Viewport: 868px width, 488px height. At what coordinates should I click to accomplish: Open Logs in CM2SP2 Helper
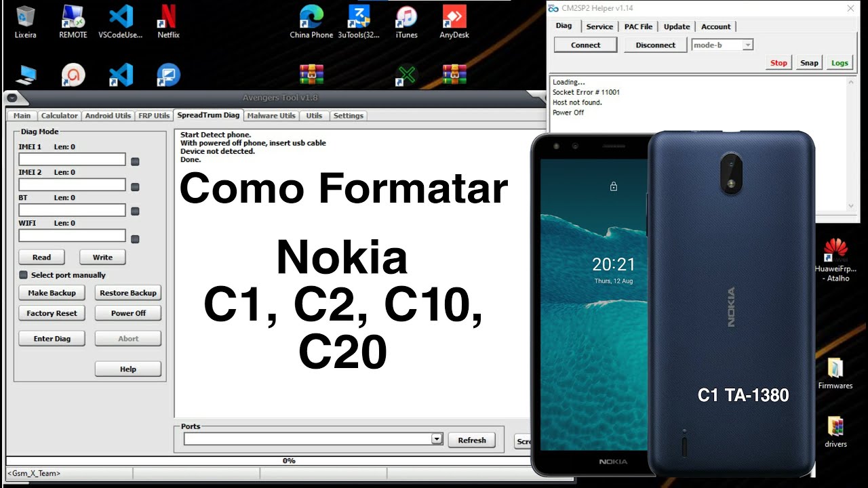coord(840,62)
